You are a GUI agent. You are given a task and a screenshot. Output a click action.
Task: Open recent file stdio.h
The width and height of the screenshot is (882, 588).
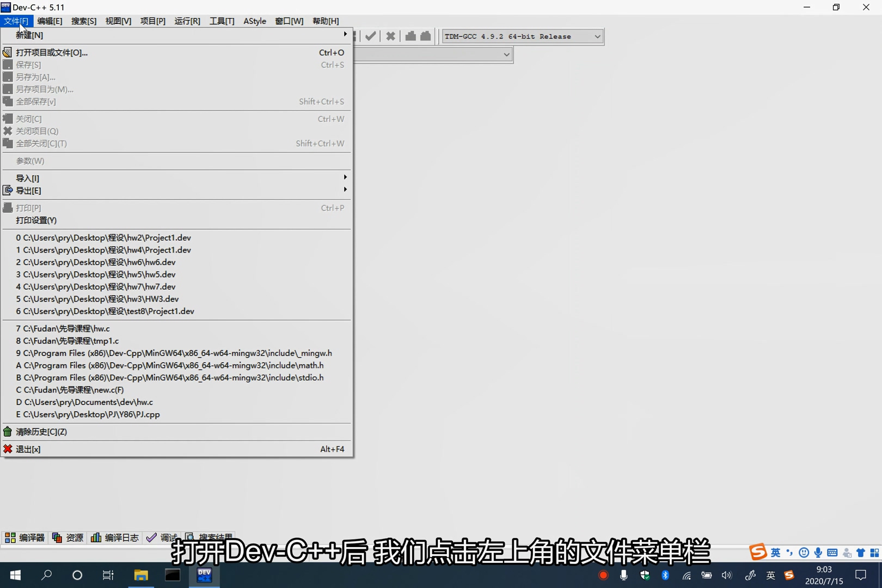176,378
